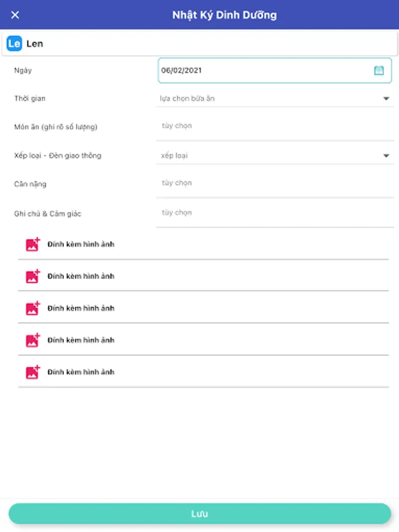Select the first Đính kèm hình ảnh label
The height and width of the screenshot is (532, 399).
tap(81, 244)
